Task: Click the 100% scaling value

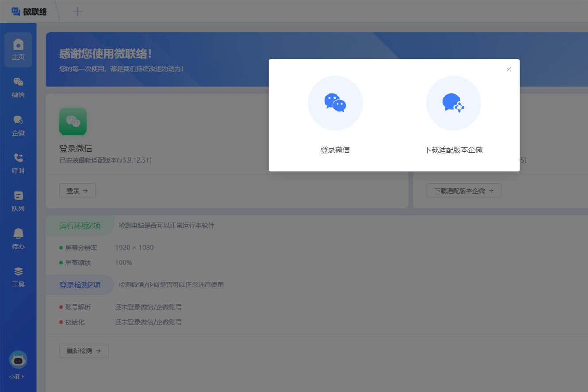Action: [x=124, y=263]
